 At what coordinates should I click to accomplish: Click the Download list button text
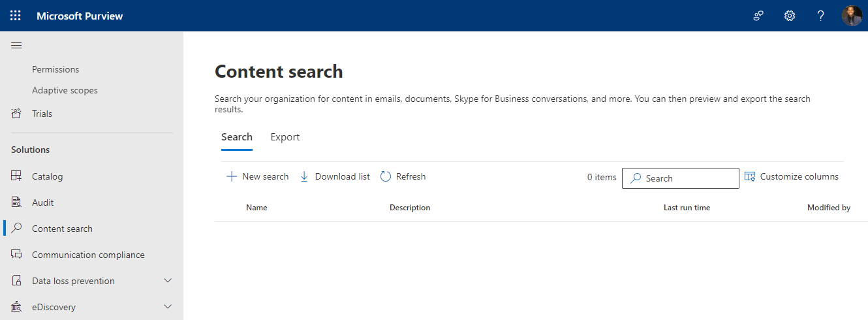(x=343, y=176)
